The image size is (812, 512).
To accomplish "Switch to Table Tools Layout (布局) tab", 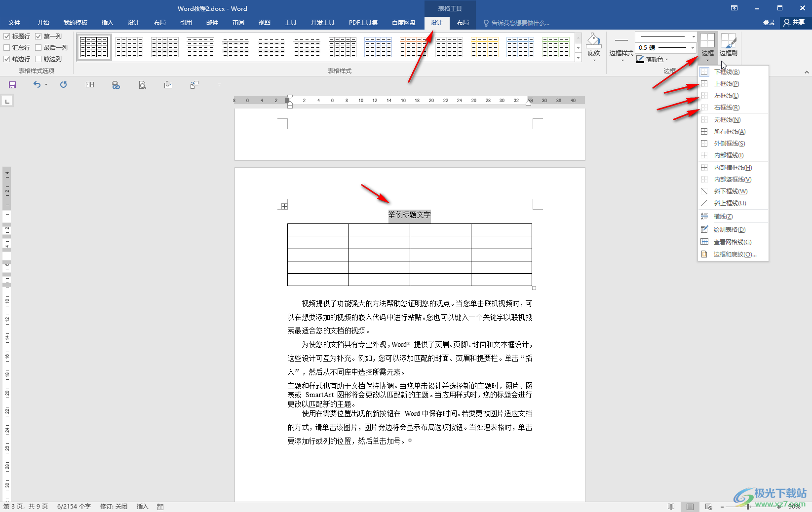I will (463, 23).
